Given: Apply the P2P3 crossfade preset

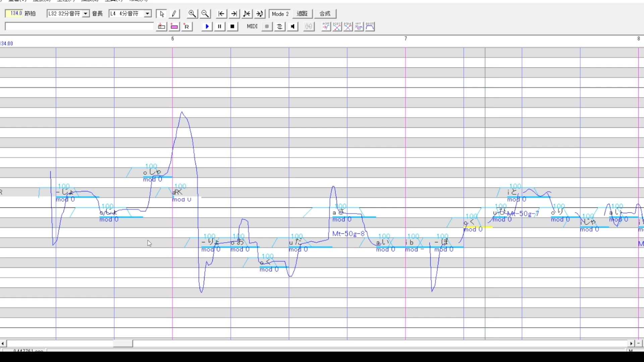Looking at the screenshot, I should coord(337,26).
